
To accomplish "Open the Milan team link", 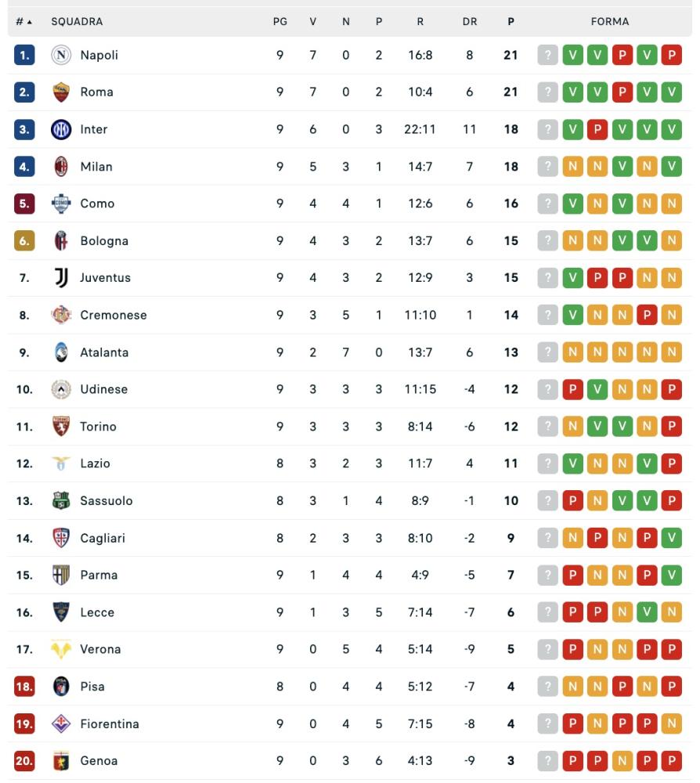I will pos(96,167).
